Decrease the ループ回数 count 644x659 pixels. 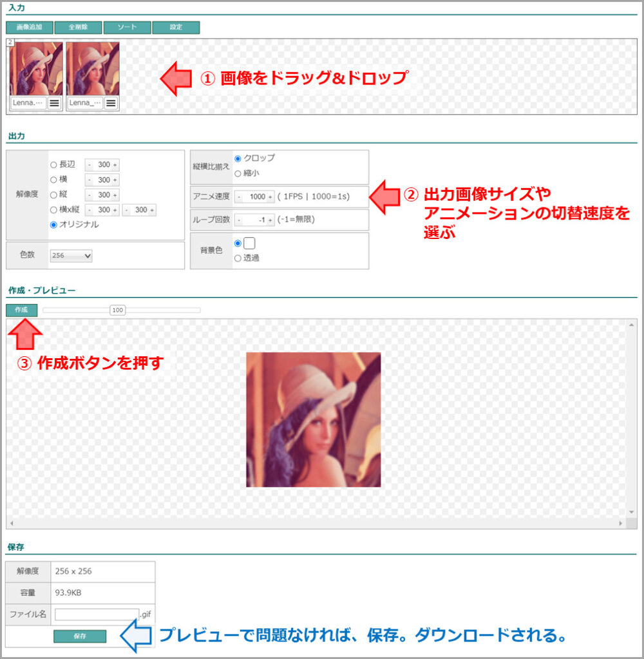[x=239, y=220]
